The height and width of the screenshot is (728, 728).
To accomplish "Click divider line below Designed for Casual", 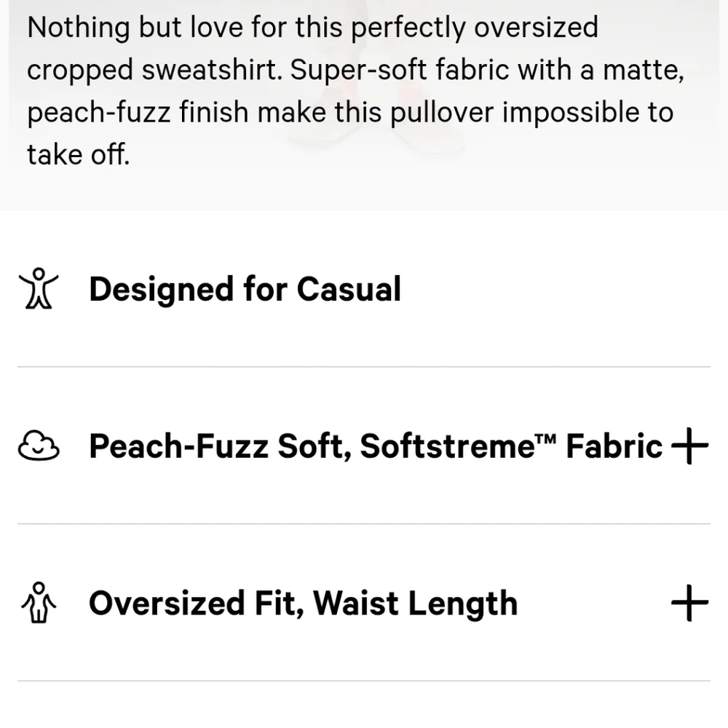I will [364, 368].
